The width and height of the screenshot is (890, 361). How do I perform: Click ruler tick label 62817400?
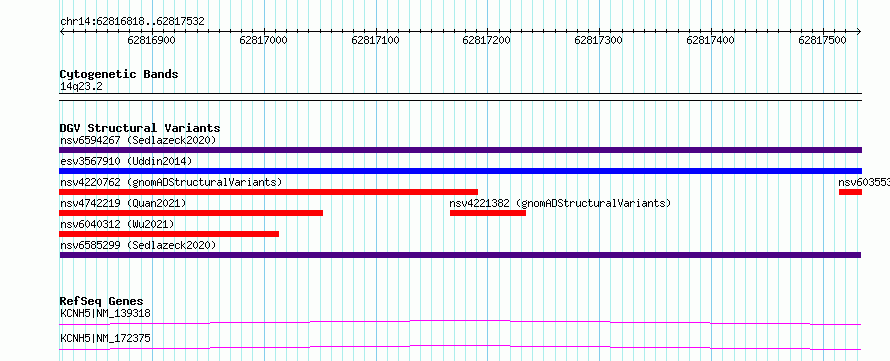point(710,40)
